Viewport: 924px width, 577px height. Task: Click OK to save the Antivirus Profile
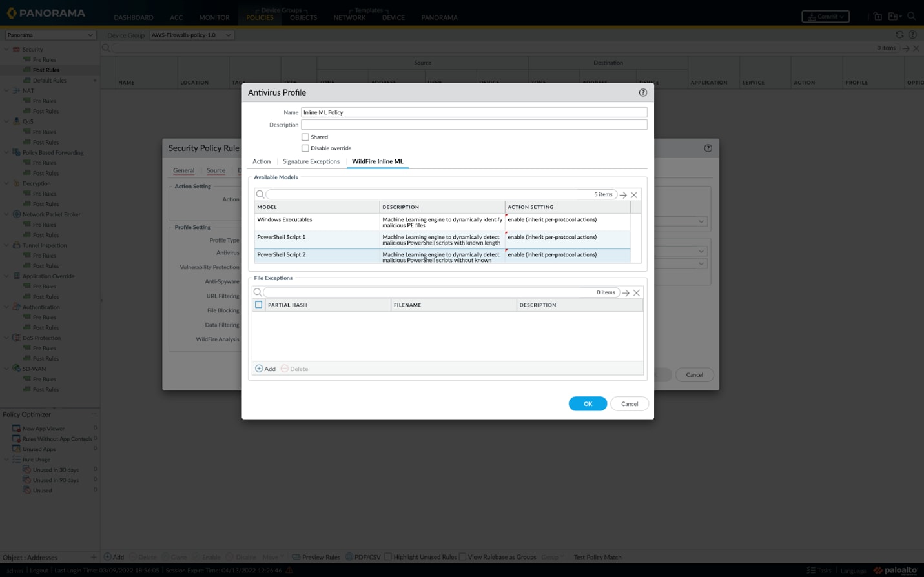pos(587,403)
